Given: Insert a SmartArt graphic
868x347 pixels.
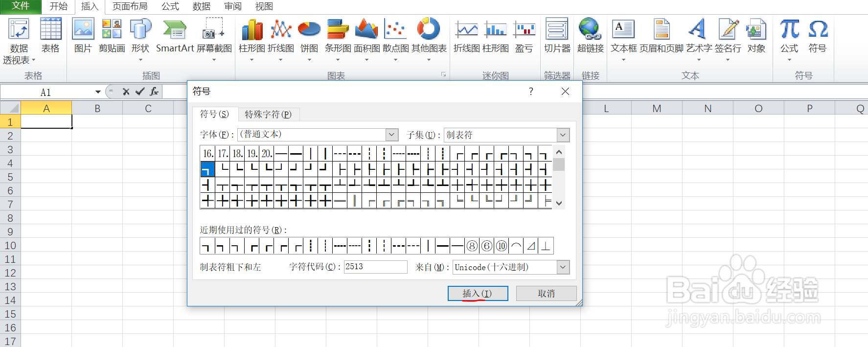Looking at the screenshot, I should (175, 35).
